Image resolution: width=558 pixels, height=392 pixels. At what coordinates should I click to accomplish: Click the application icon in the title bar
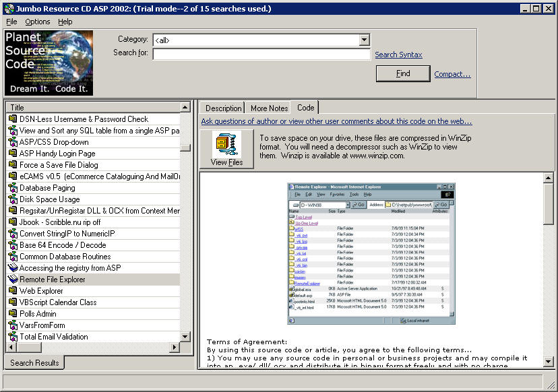tap(9, 9)
